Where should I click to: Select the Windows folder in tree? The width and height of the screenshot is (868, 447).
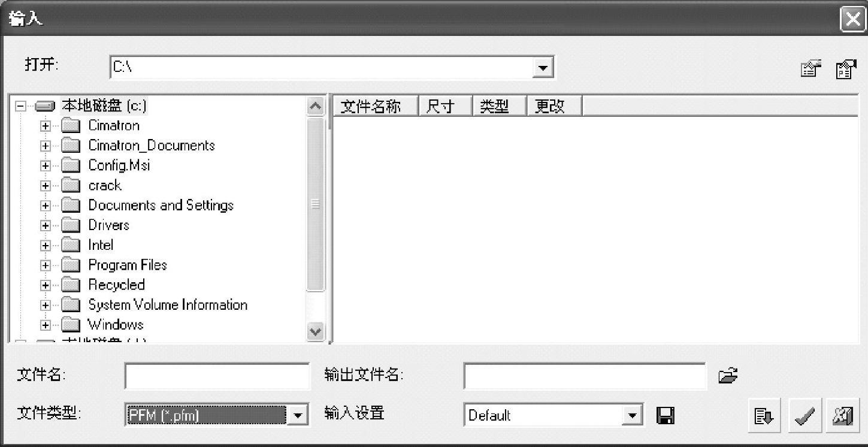[116, 325]
